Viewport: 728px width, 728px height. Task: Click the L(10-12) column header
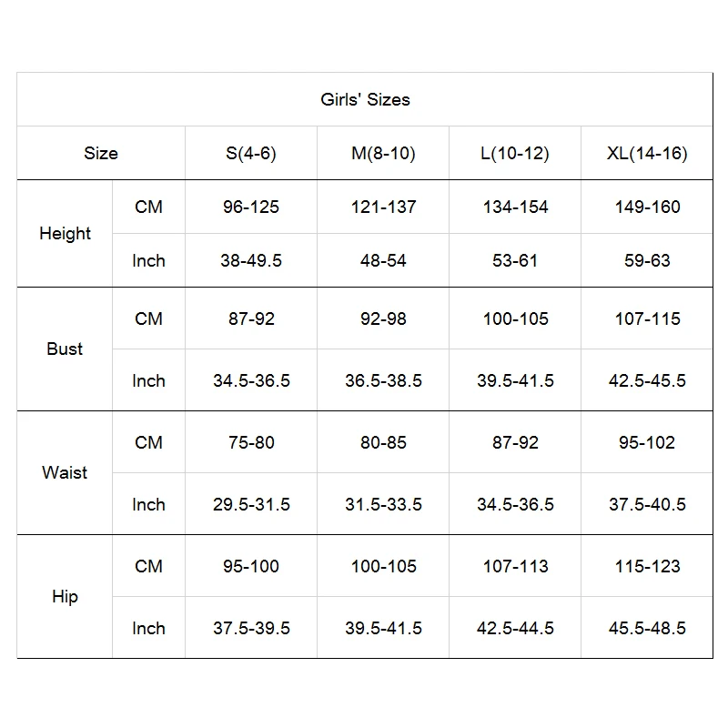click(515, 153)
